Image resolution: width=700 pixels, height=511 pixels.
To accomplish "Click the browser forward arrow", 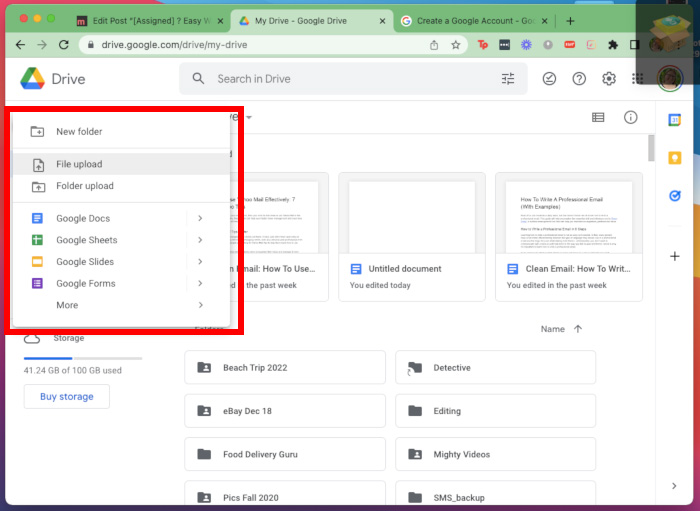I will point(42,45).
